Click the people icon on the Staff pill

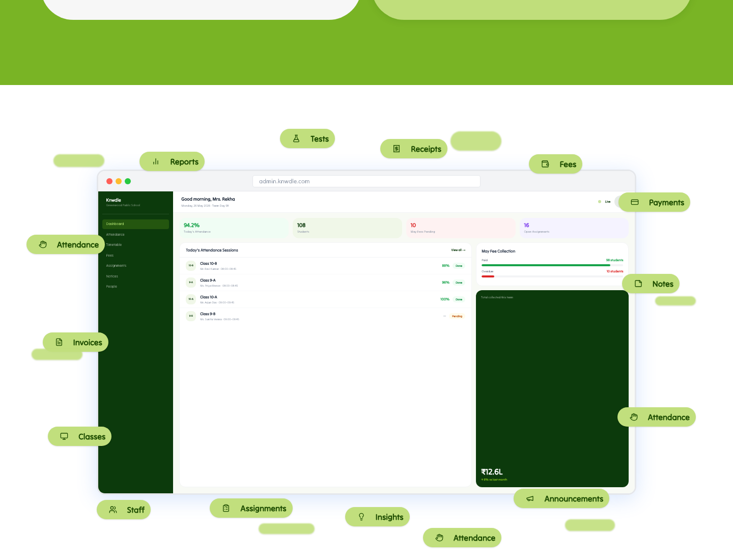(x=113, y=510)
